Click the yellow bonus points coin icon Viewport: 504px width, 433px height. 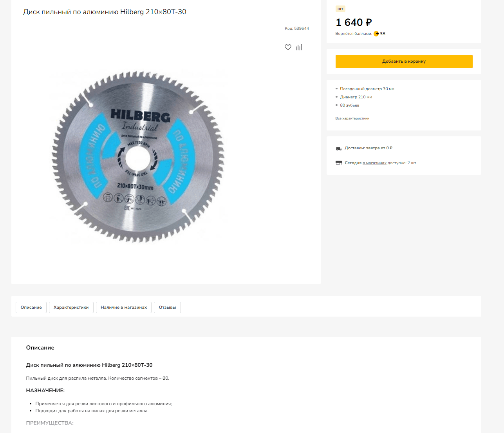[376, 34]
